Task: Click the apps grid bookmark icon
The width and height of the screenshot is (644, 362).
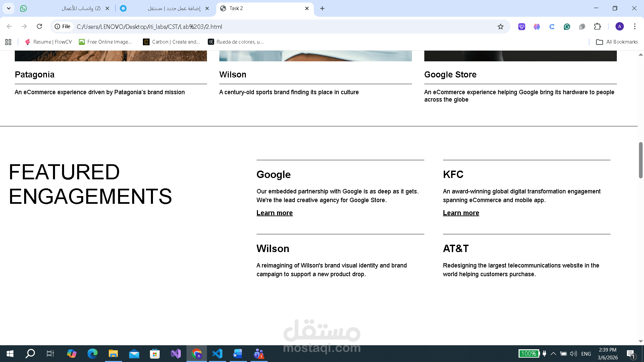Action: click(x=8, y=42)
